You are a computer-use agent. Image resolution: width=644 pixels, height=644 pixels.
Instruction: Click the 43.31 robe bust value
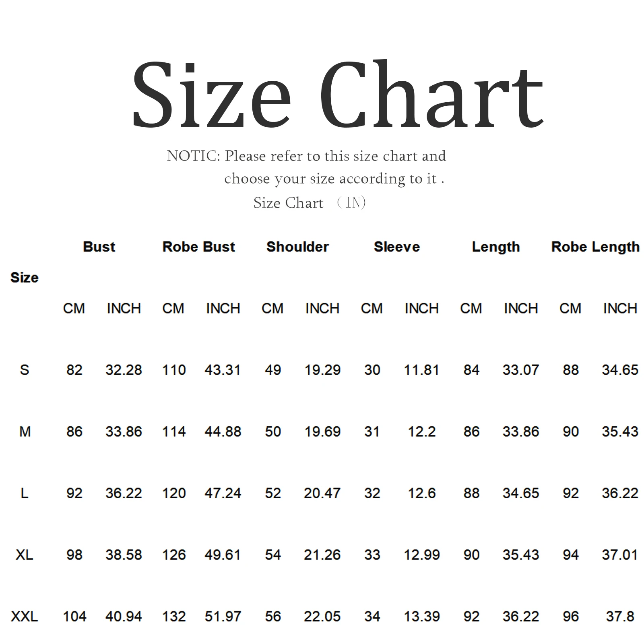coord(223,370)
